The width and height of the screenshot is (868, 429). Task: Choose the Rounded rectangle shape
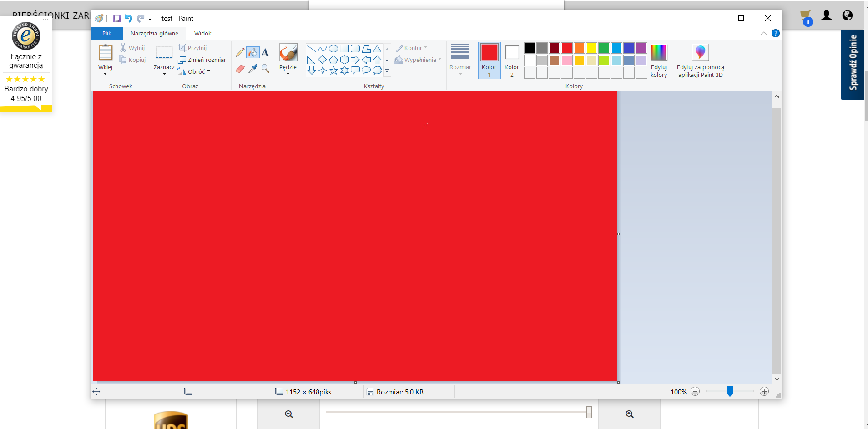[x=355, y=49]
